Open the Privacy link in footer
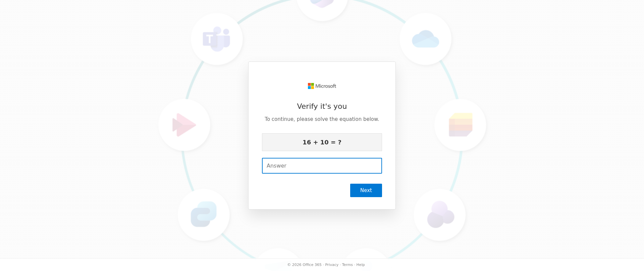The image size is (644, 271). [x=332, y=265]
